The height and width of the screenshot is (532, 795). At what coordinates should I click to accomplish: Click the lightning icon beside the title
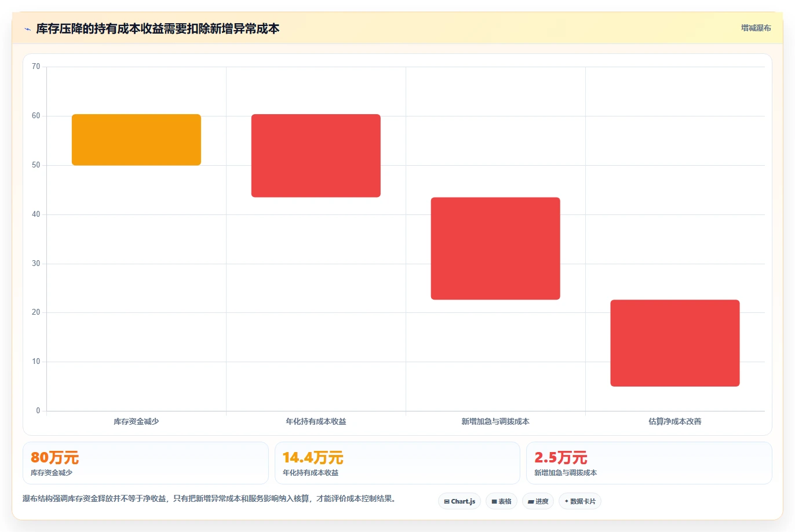pyautogui.click(x=27, y=29)
